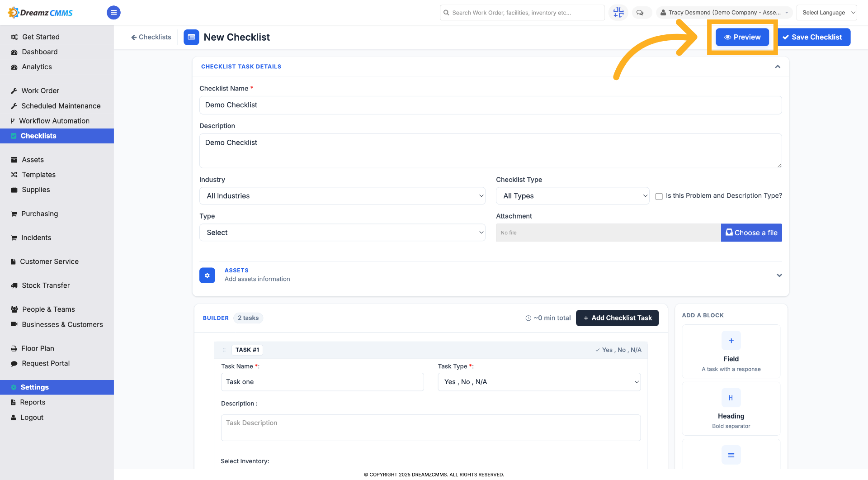The height and width of the screenshot is (480, 868).
Task: Click the Assets gear icon
Action: [x=207, y=275]
